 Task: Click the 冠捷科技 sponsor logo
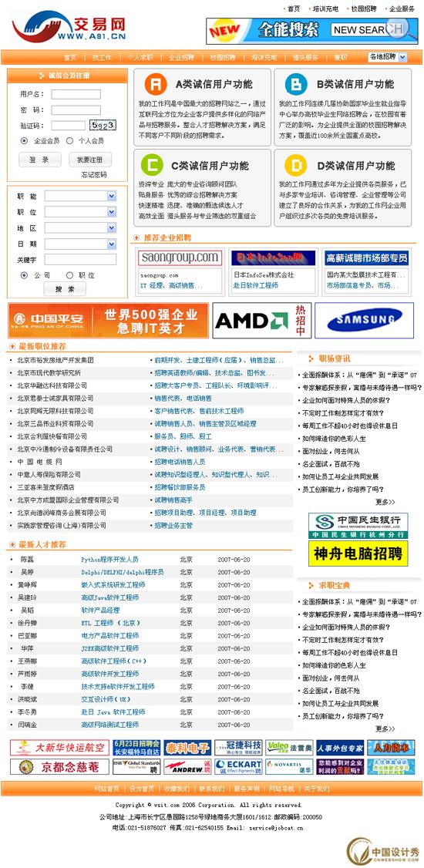[x=238, y=747]
